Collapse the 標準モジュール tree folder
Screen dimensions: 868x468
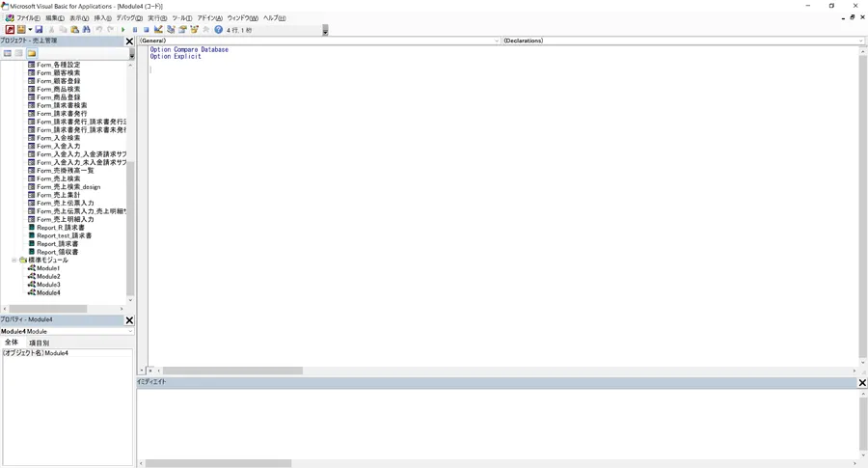click(x=14, y=261)
